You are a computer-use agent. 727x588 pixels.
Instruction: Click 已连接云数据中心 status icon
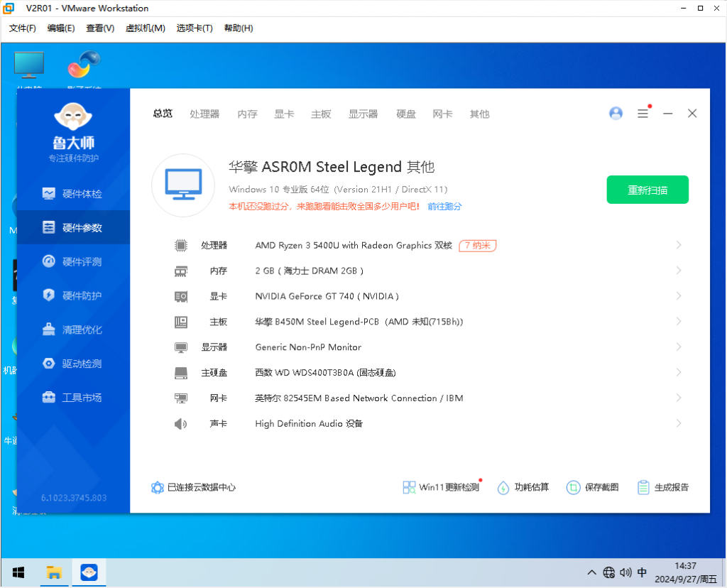[158, 487]
